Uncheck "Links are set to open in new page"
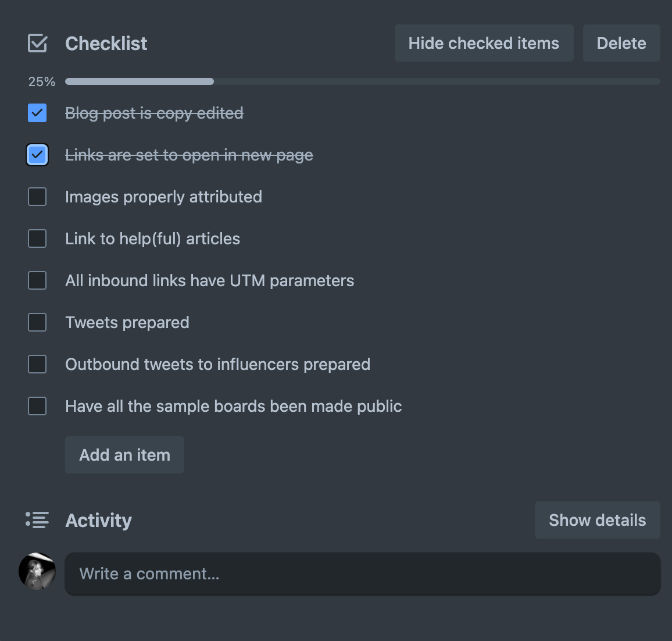672x641 pixels. point(37,155)
